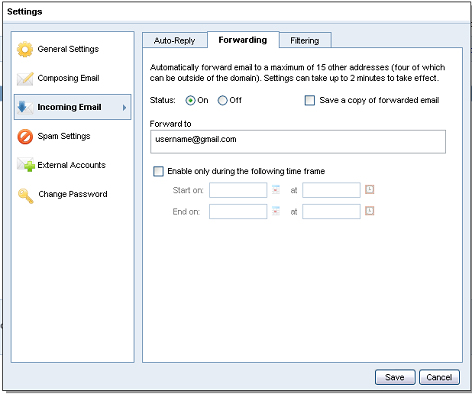Click the Forward to address field
474x396 pixels.
(x=298, y=142)
